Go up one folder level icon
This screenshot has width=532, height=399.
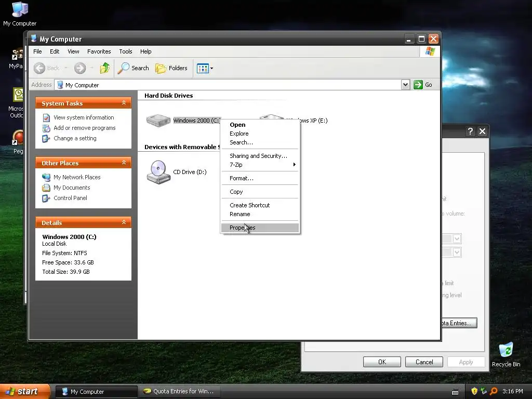[105, 68]
